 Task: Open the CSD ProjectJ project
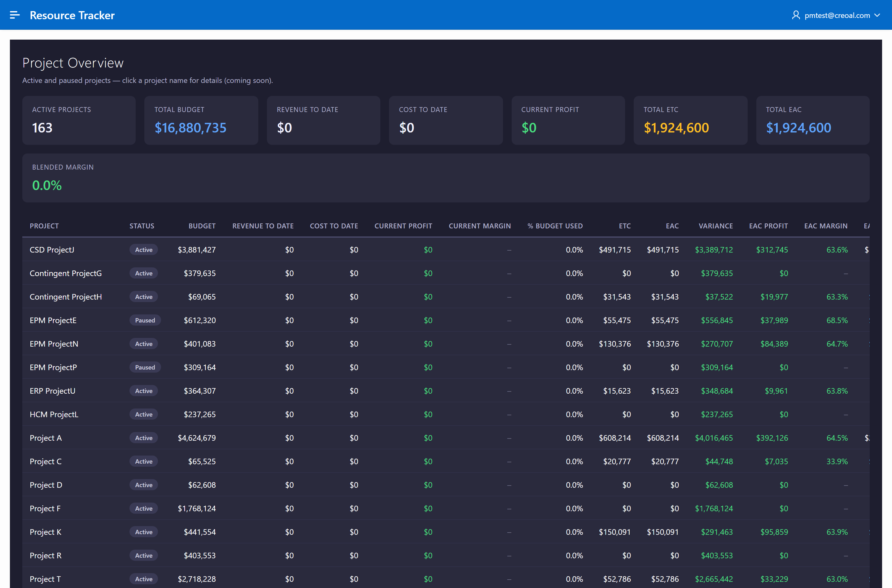[x=52, y=250]
